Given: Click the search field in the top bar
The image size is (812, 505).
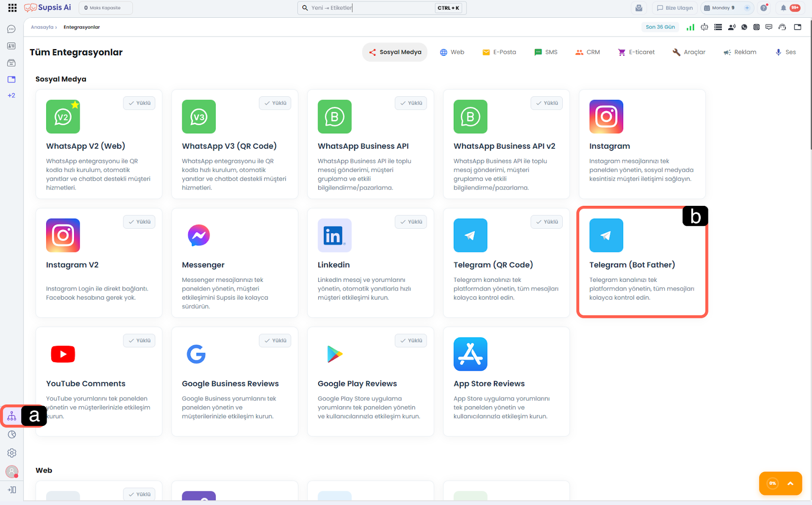Looking at the screenshot, I should 370,8.
